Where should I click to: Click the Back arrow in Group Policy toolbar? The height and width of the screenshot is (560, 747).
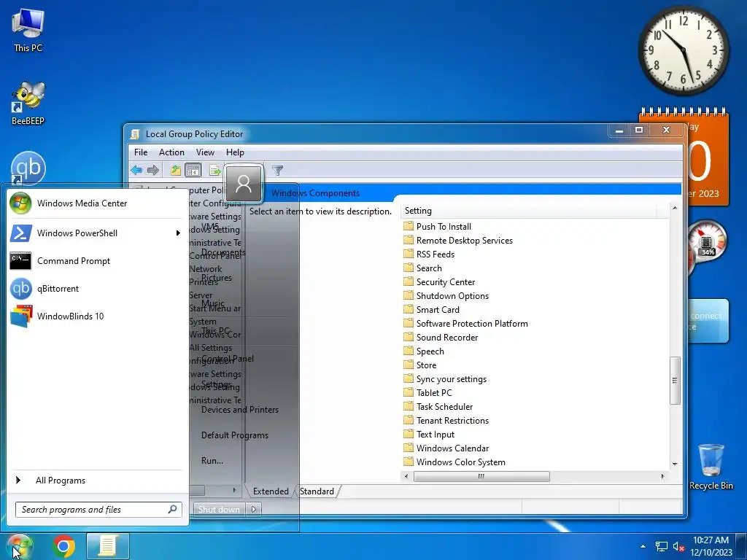pos(136,170)
